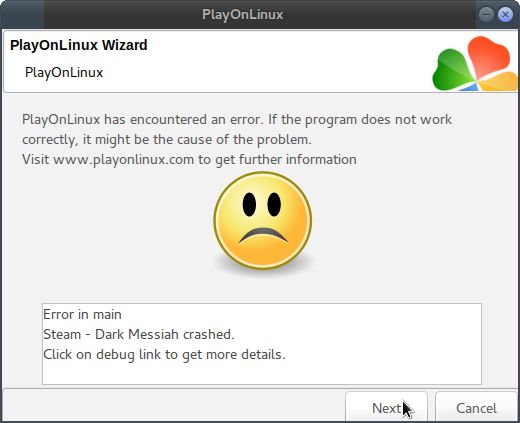Click the PlayOnLinux title bar text
This screenshot has height=423, width=520.
[x=243, y=14]
